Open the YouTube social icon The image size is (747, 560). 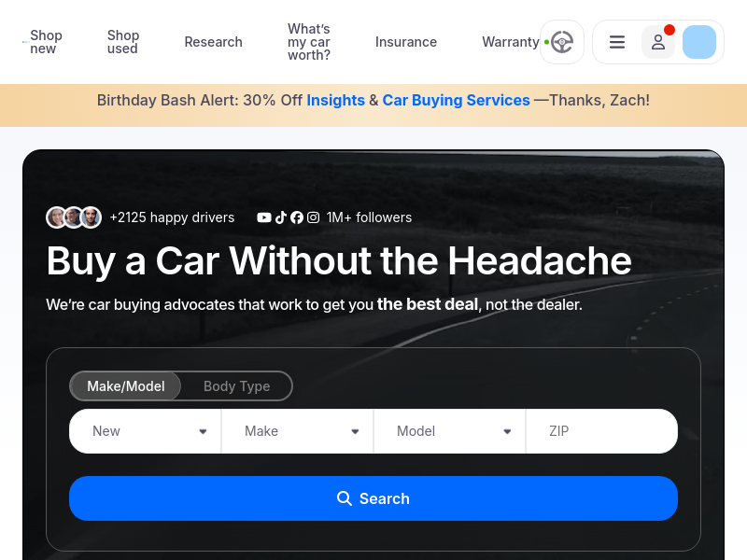click(x=264, y=217)
